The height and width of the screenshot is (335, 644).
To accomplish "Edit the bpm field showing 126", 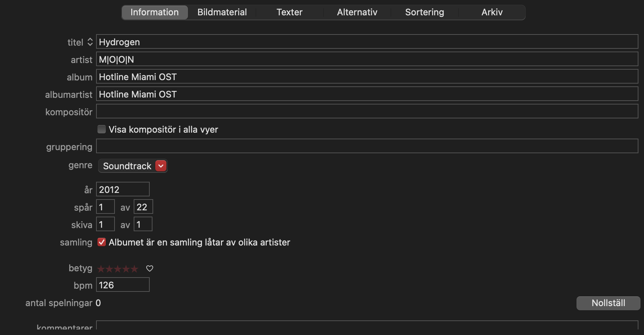I will 123,285.
